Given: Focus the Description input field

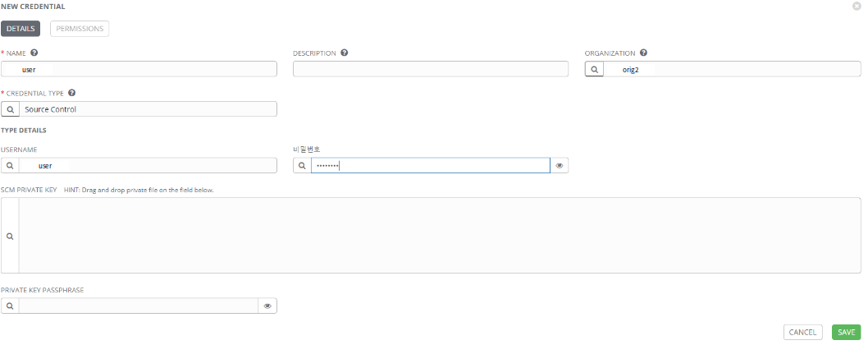Looking at the screenshot, I should click(431, 69).
